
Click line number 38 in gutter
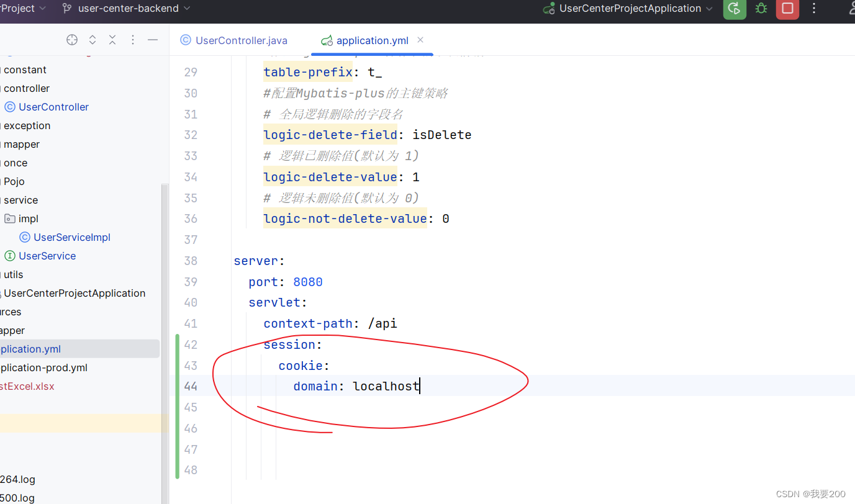191,261
